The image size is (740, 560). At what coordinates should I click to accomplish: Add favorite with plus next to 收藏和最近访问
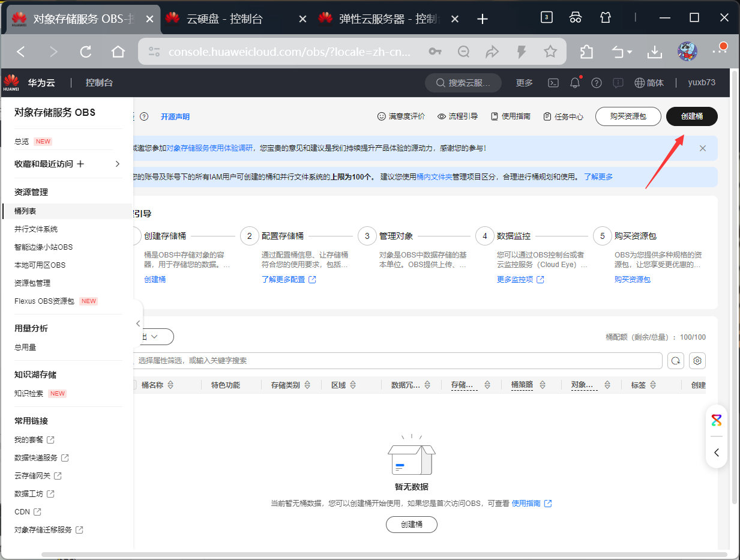pos(80,164)
